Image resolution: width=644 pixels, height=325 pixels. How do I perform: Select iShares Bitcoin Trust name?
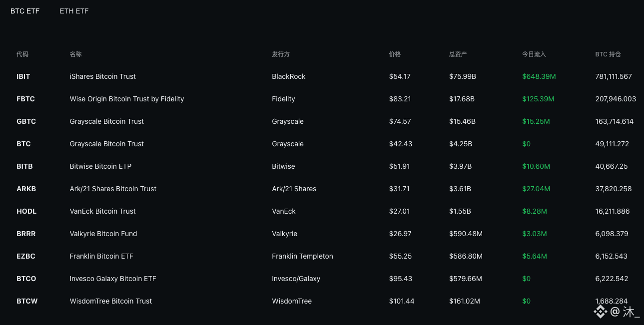coord(103,76)
